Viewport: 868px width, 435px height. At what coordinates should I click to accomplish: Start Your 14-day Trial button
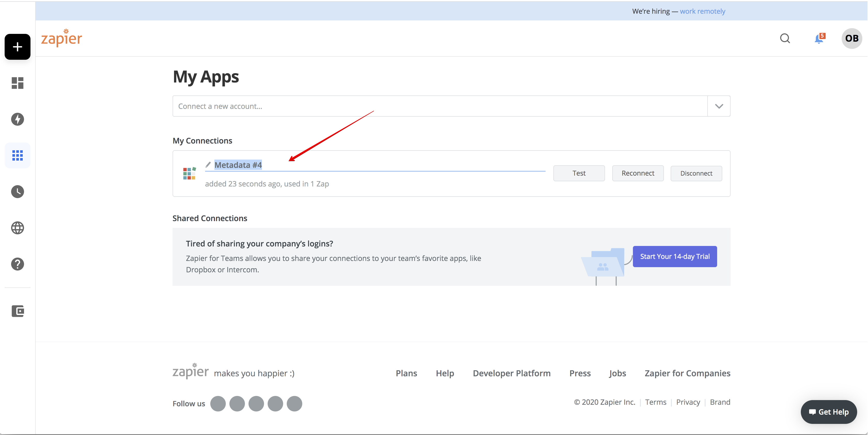[675, 256]
